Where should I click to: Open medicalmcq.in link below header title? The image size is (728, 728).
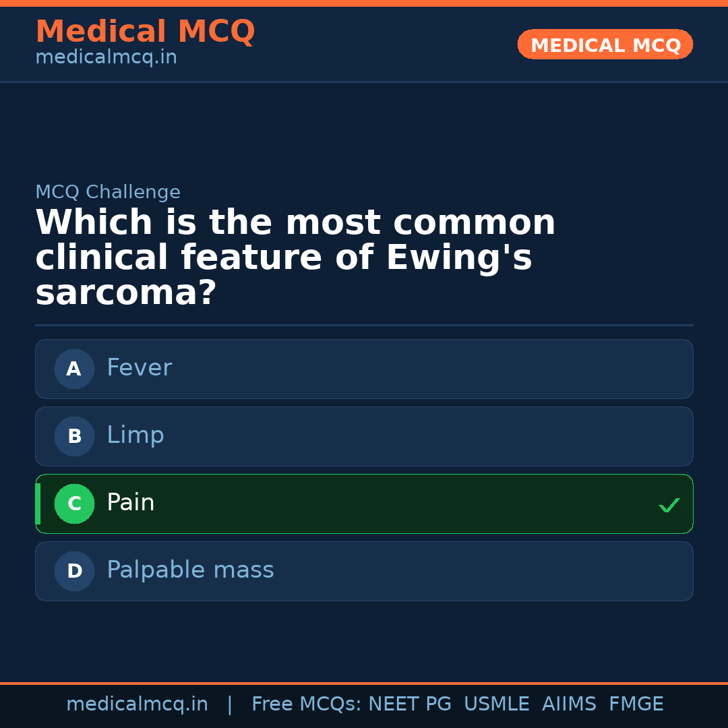pyautogui.click(x=106, y=58)
